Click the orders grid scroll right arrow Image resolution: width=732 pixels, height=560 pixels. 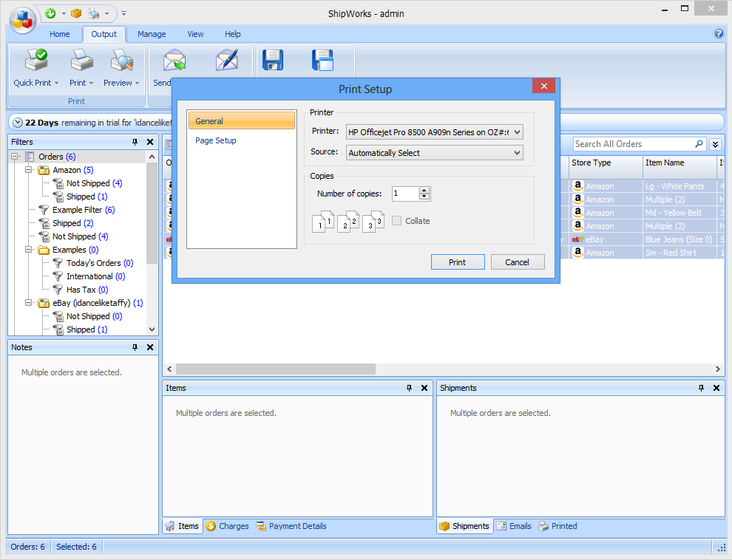717,369
